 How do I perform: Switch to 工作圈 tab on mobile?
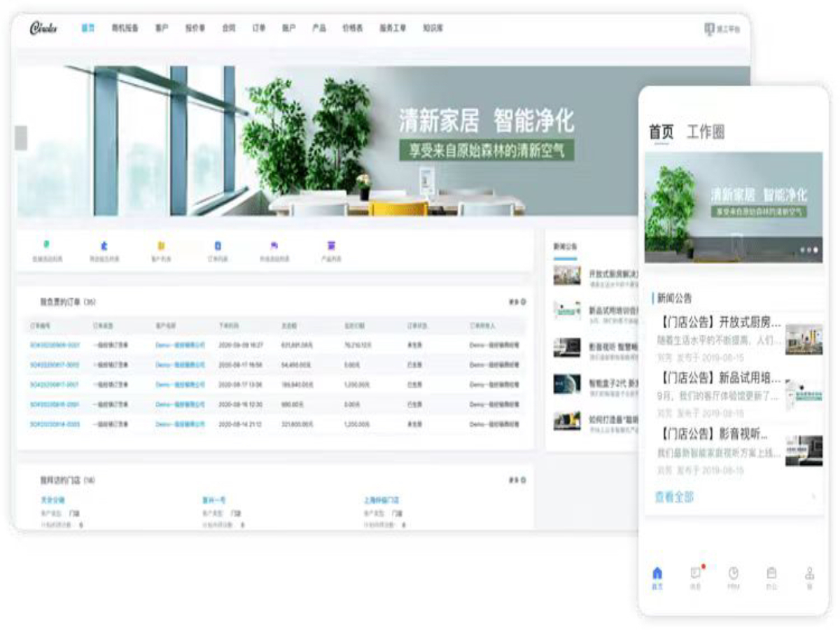tap(705, 132)
